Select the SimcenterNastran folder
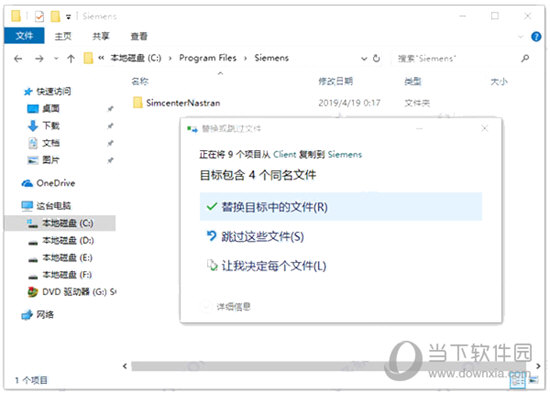 point(183,103)
